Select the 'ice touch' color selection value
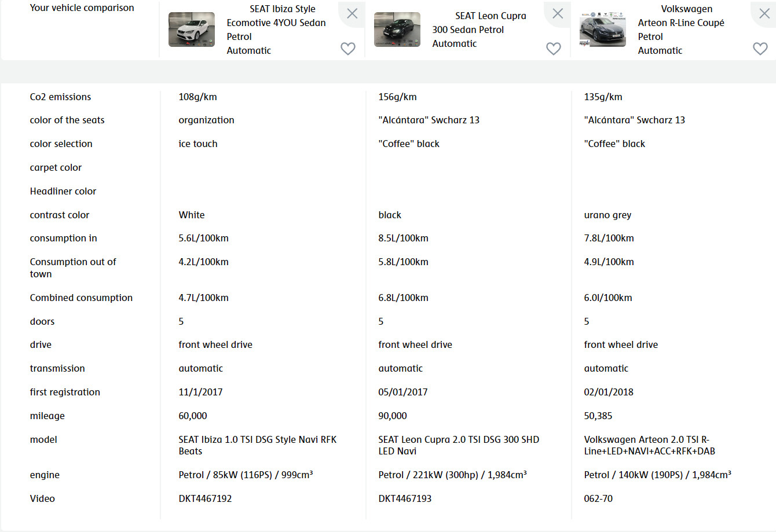Image resolution: width=776 pixels, height=532 pixels. click(198, 144)
